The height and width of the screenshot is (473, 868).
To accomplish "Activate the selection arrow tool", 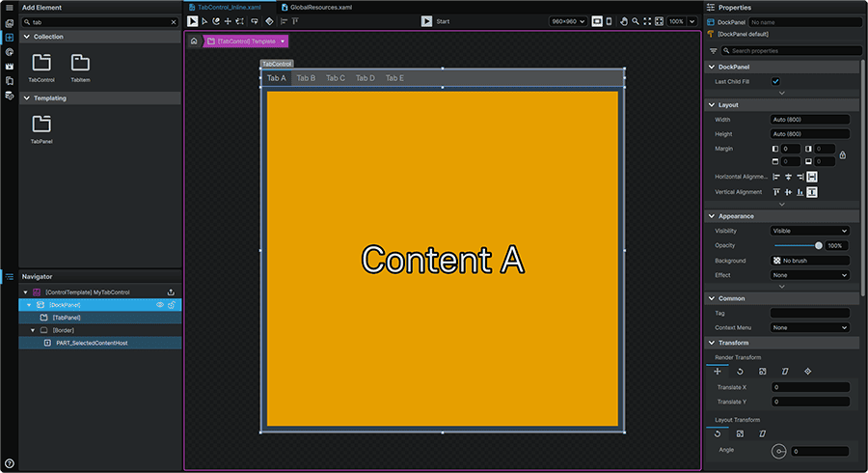I will [192, 21].
